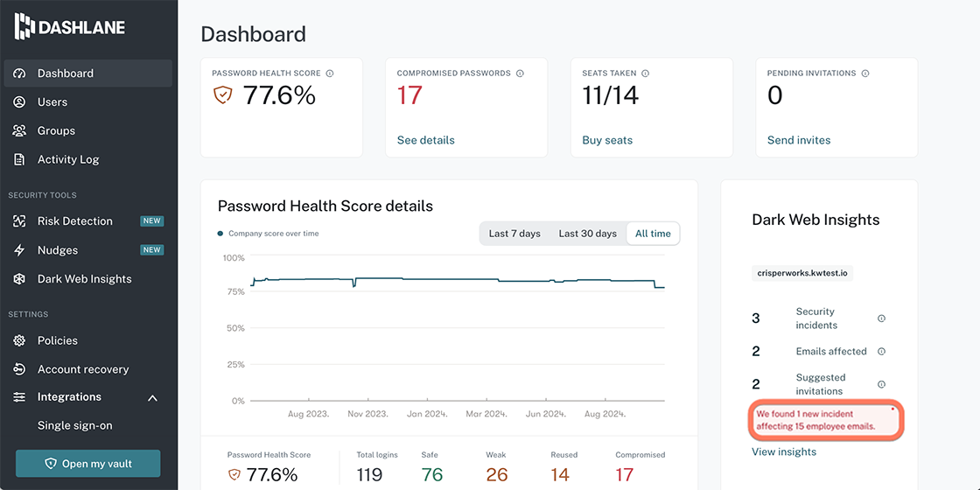980x490 pixels.
Task: Click the Weak logins count 26
Action: click(x=497, y=475)
